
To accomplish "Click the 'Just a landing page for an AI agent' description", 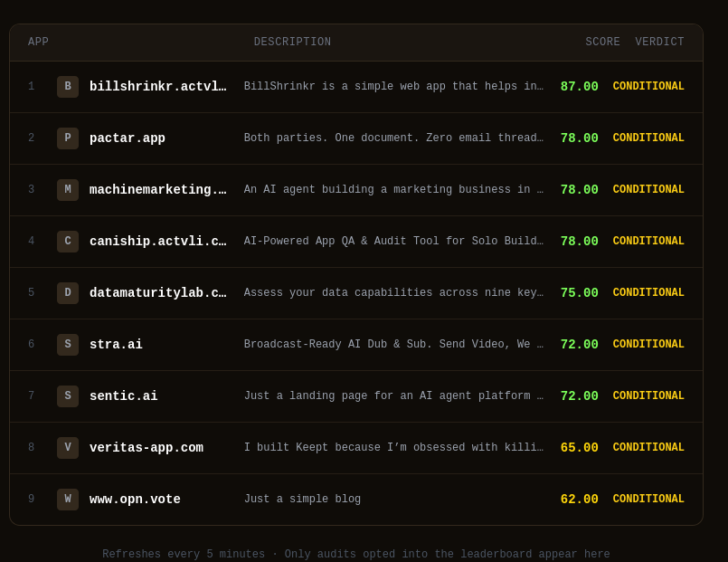I will [393, 395].
